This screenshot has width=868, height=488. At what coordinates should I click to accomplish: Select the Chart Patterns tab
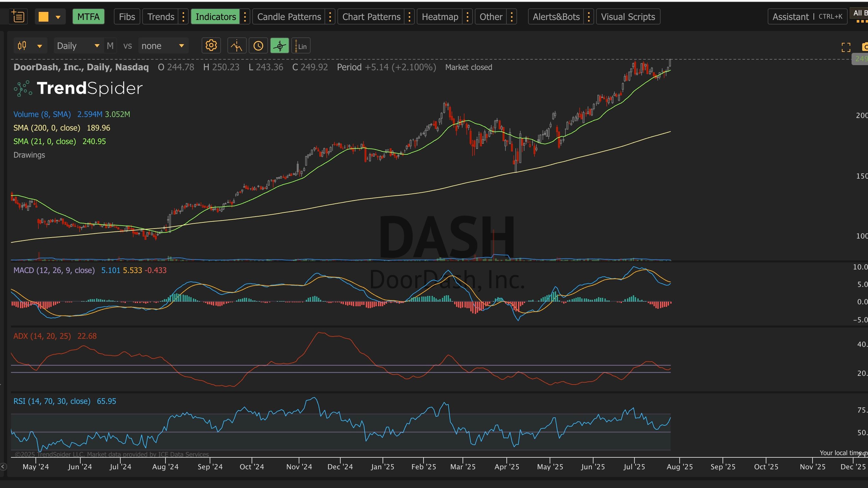coord(371,16)
